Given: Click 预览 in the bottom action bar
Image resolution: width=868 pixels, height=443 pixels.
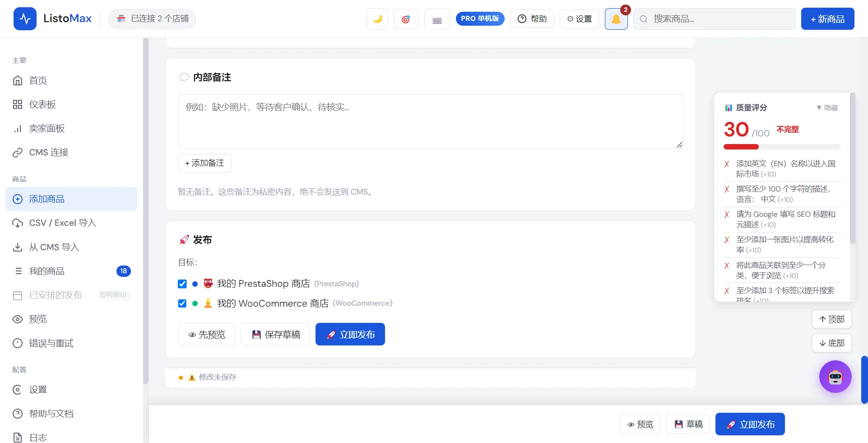Looking at the screenshot, I should tap(640, 424).
